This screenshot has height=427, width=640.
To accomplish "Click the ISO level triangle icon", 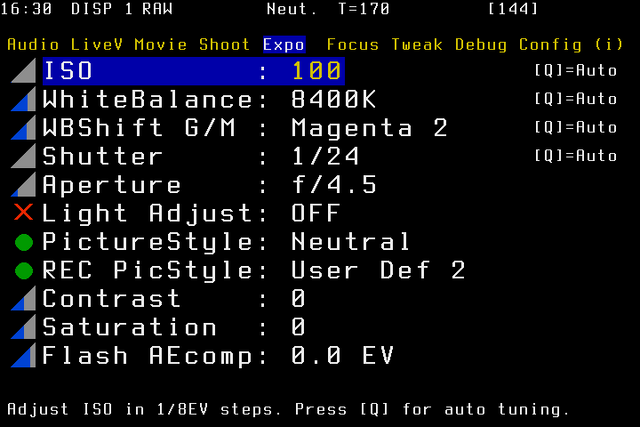I will 24,71.
